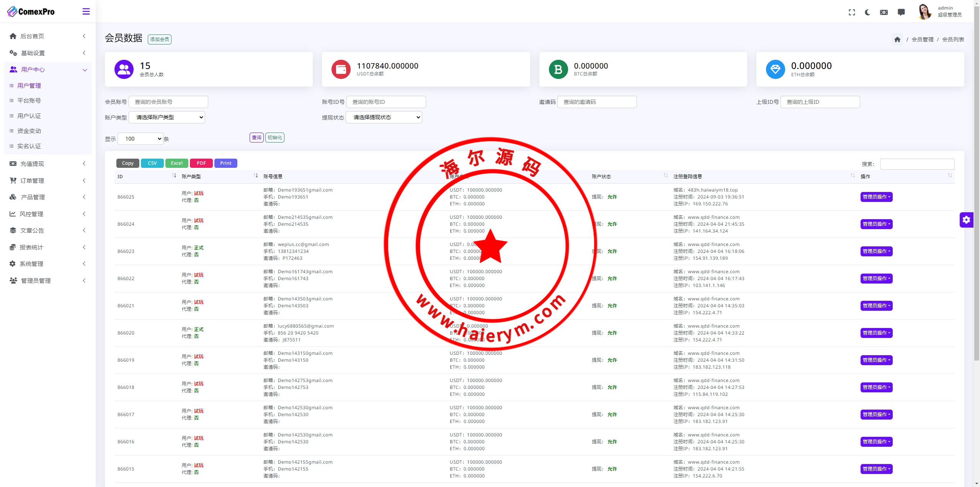The width and height of the screenshot is (980, 487).
Task: Switch to dark mode moon icon
Action: 867,12
